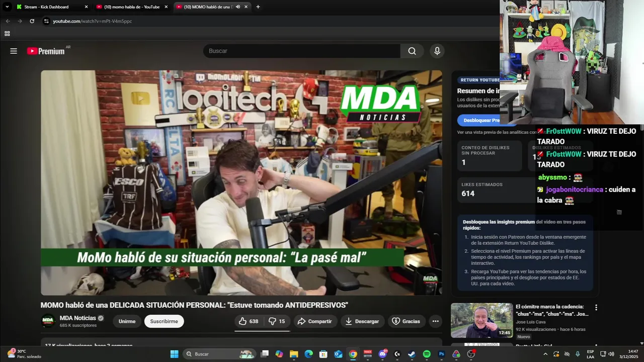Open Photoshop from the taskbar

click(x=441, y=354)
